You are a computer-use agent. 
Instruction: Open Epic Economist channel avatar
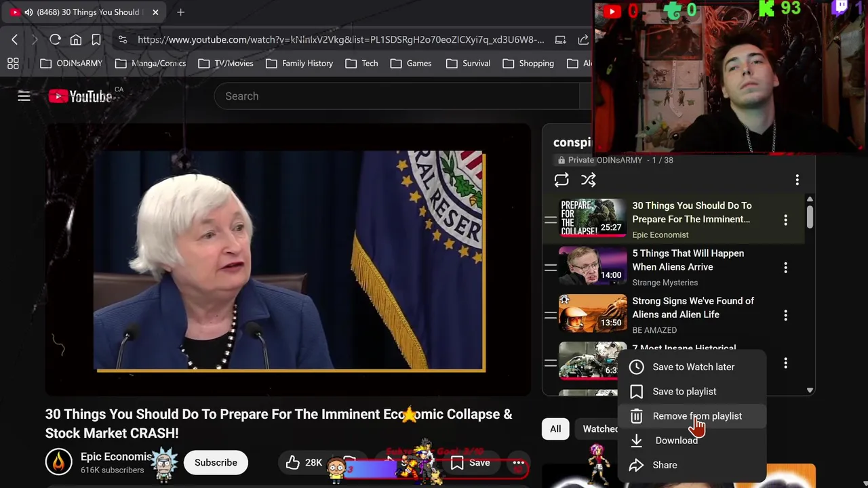click(x=59, y=463)
